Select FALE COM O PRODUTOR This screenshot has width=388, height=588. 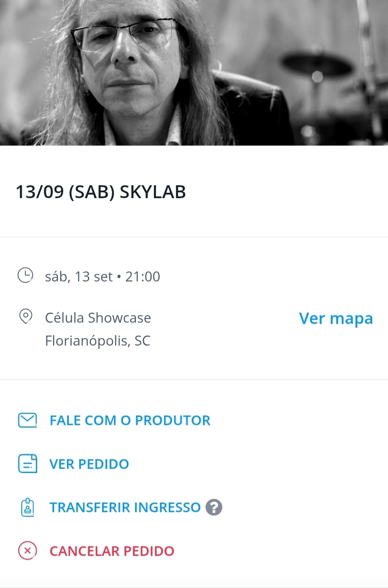coord(130,420)
